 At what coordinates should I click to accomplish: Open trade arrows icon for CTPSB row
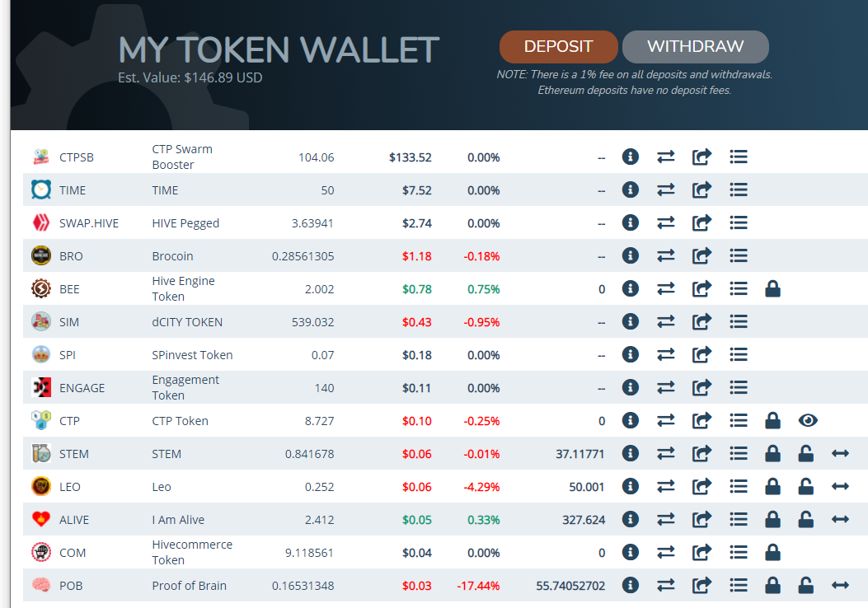click(665, 157)
